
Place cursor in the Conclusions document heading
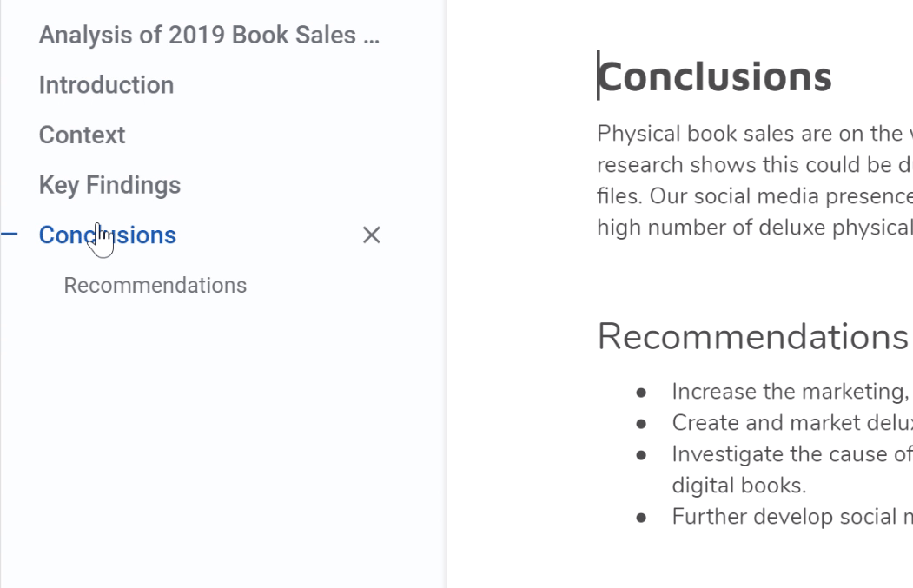714,76
